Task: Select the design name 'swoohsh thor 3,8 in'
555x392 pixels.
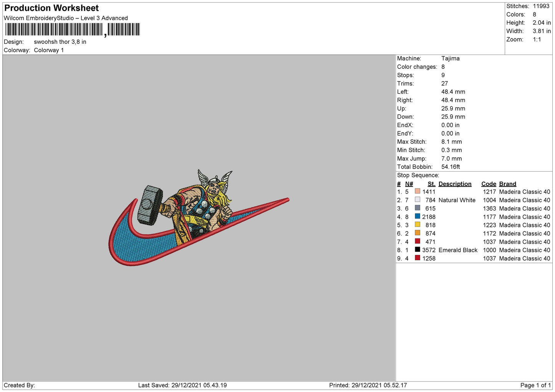Action: tap(60, 42)
